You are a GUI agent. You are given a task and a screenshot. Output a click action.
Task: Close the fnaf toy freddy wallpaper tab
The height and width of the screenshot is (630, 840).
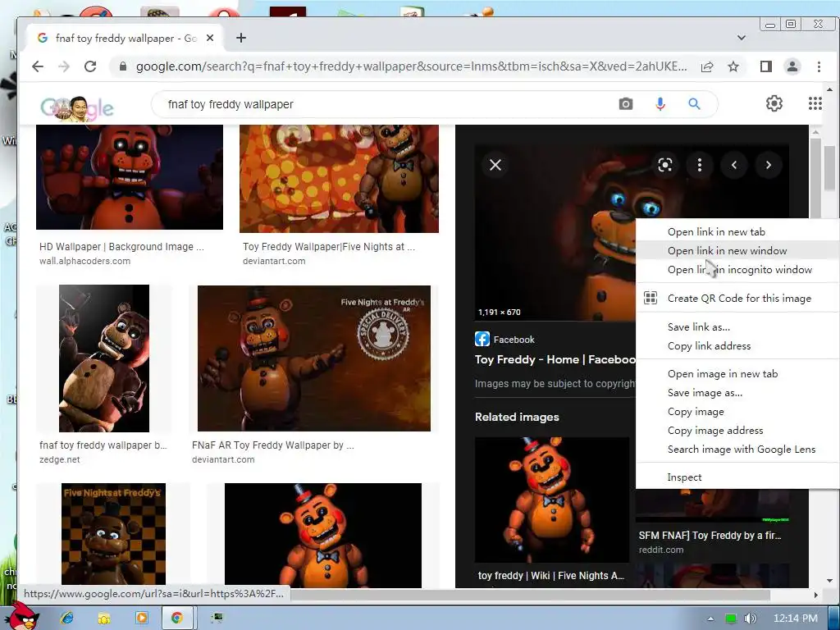tap(210, 38)
